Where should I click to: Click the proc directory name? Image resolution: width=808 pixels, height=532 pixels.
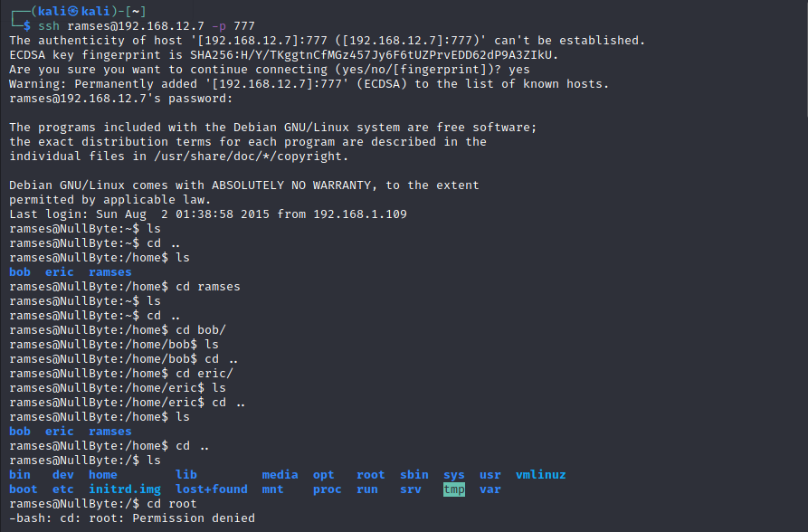tap(327, 489)
